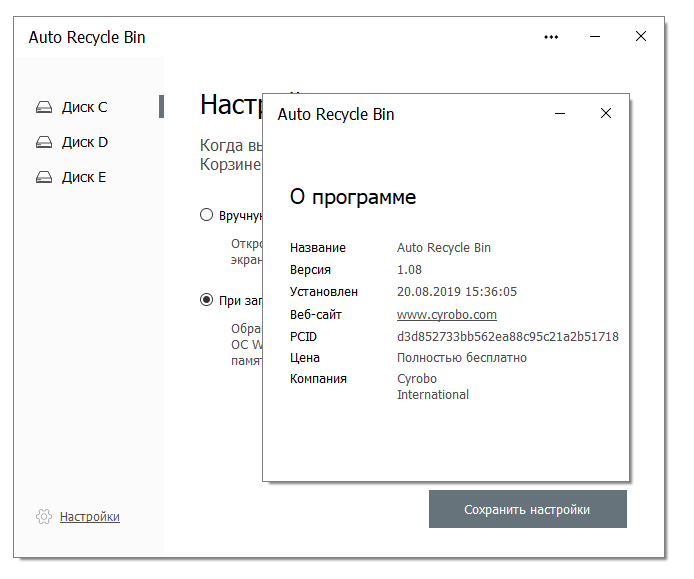Click the install date 20.08.2019 15:36:05
This screenshot has height=579, width=694.
pyautogui.click(x=457, y=292)
